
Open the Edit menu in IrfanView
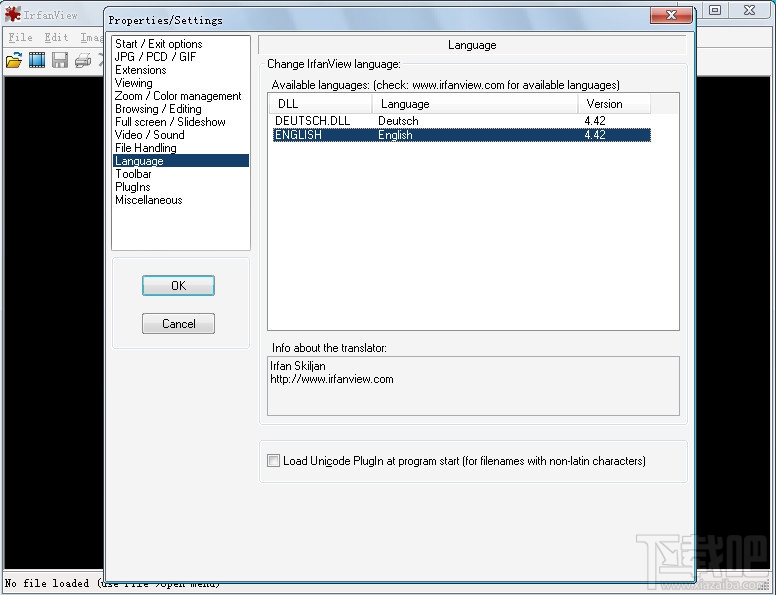(56, 38)
